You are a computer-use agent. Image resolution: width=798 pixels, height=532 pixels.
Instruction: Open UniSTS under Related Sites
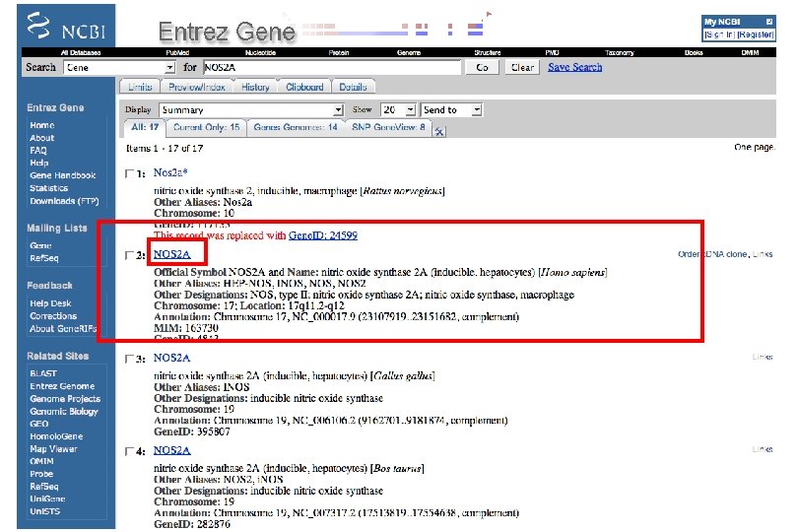click(x=44, y=511)
